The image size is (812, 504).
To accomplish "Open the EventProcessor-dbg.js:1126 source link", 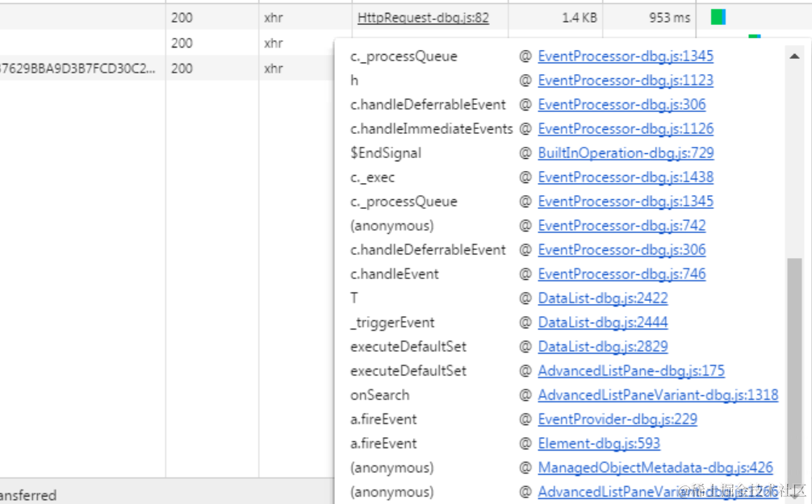I will click(626, 128).
